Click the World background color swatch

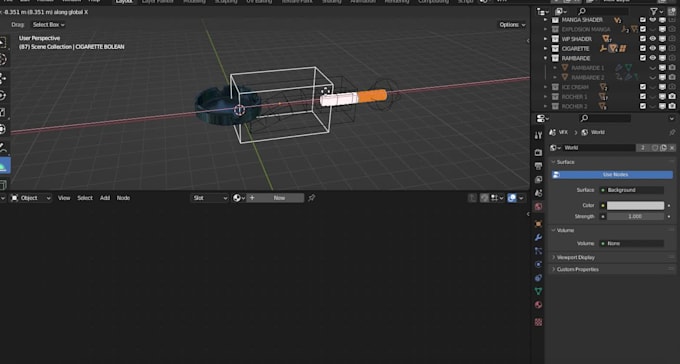[635, 205]
